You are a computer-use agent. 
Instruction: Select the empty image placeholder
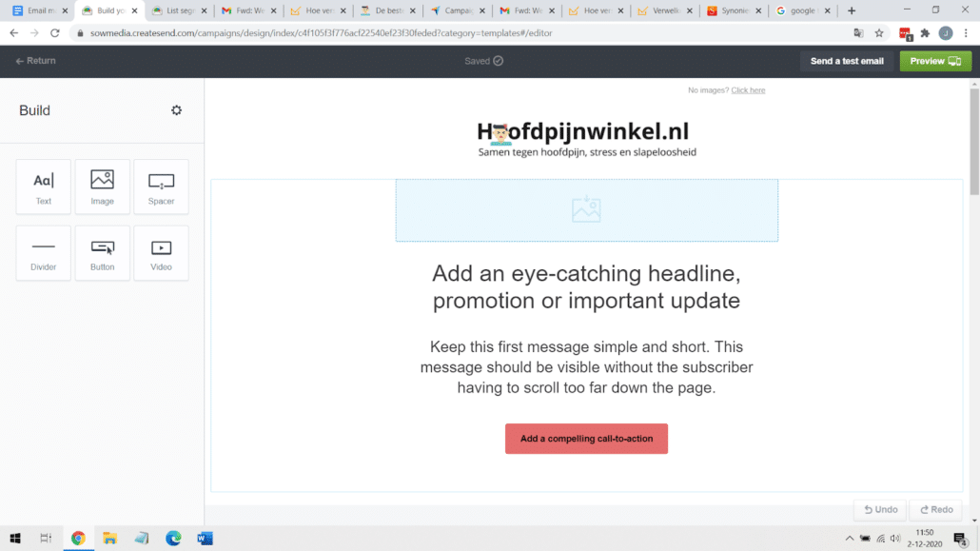click(x=586, y=210)
